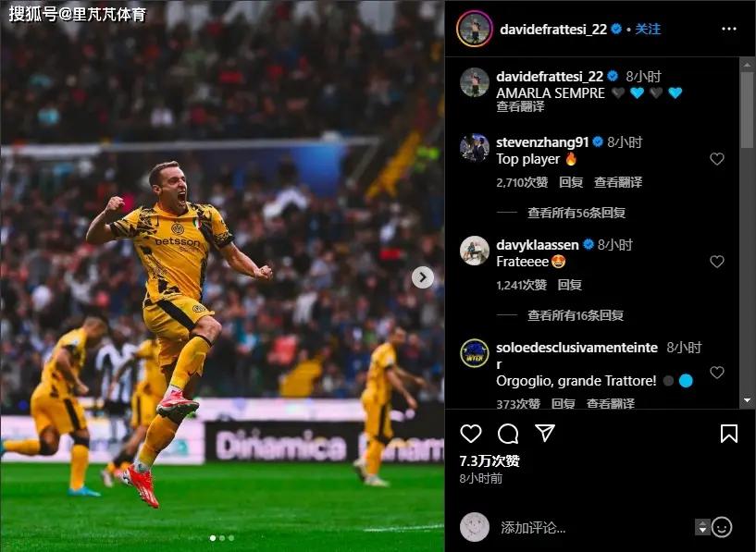Open the three-dot more options menu
The width and height of the screenshot is (756, 552).
tap(728, 29)
